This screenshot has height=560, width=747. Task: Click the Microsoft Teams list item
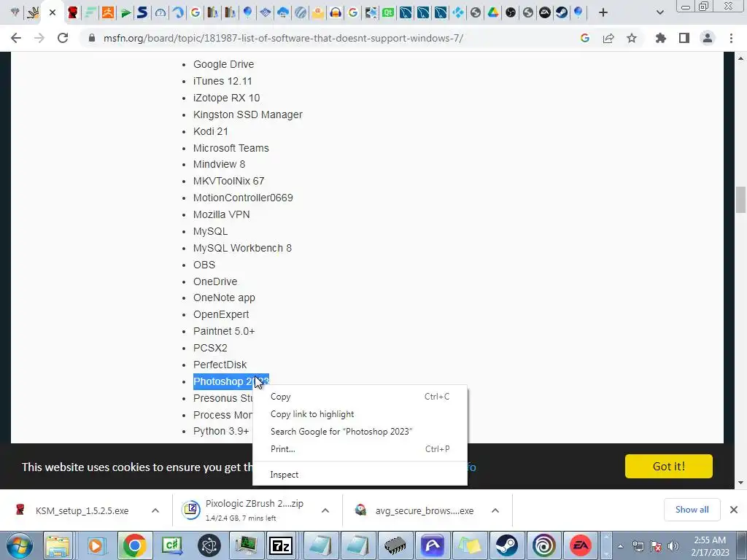click(x=231, y=148)
